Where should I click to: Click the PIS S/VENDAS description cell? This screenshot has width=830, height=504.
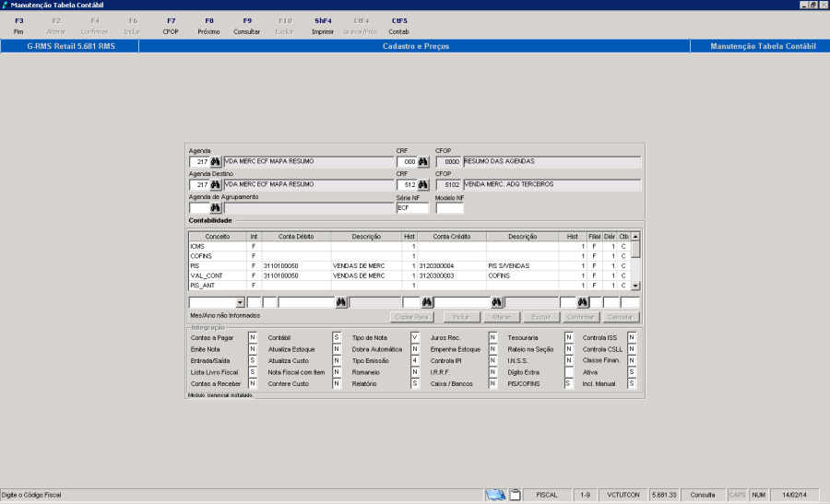coord(522,266)
